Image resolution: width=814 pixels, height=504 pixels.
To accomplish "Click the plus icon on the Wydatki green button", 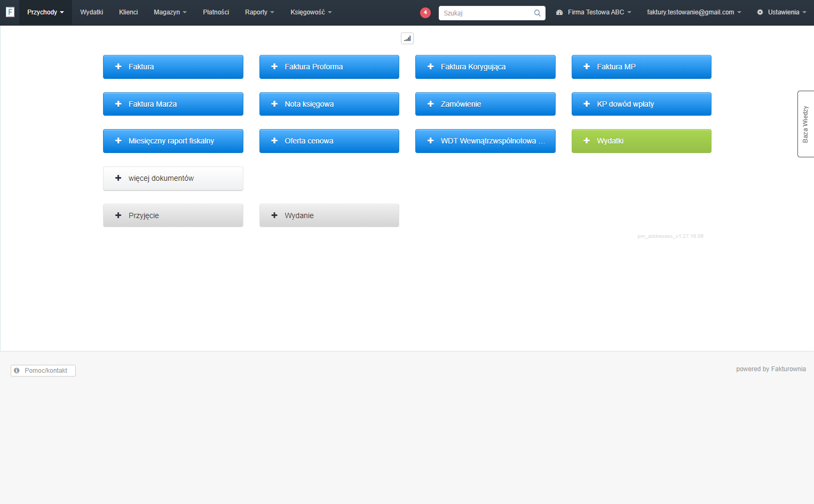I will (x=587, y=141).
